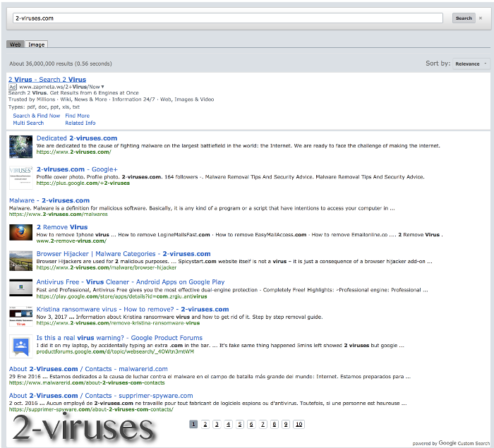494x448 pixels.
Task: Click the Browser Hijacker result thumbnail
Action: (x=20, y=260)
